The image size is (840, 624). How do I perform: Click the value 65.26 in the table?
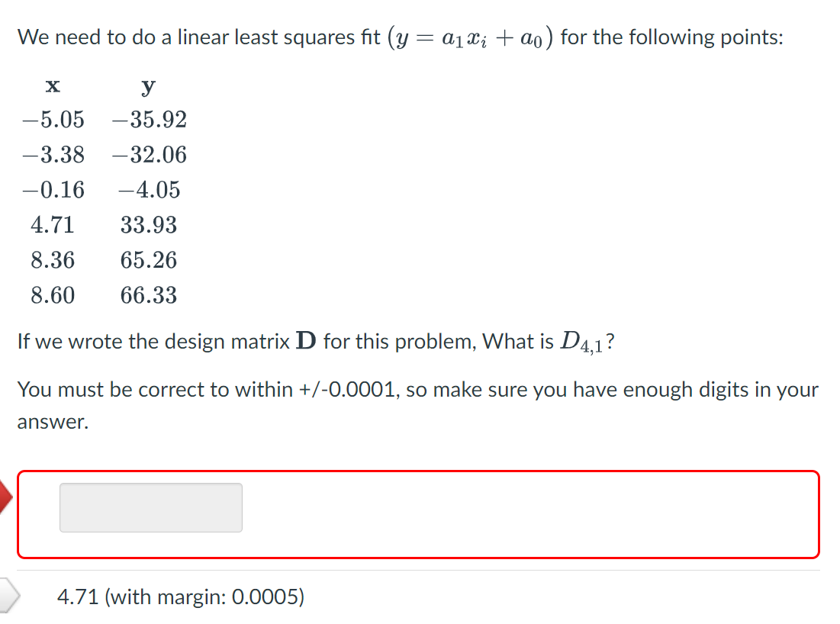coord(148,259)
